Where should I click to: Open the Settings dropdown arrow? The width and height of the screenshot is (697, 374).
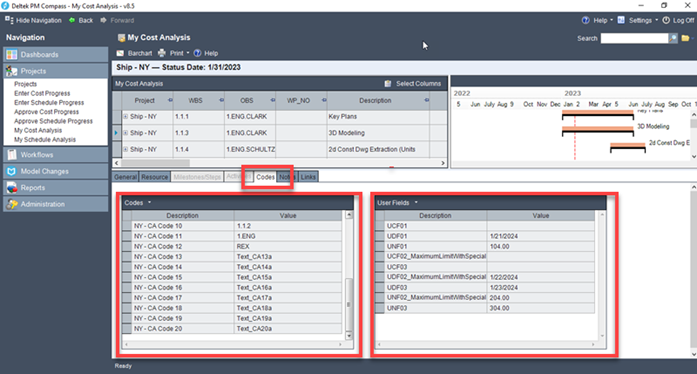tap(656, 20)
